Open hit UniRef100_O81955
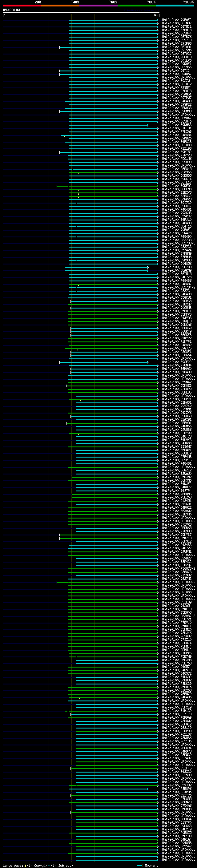The height and width of the screenshot is (868, 197). pyautogui.click(x=177, y=67)
